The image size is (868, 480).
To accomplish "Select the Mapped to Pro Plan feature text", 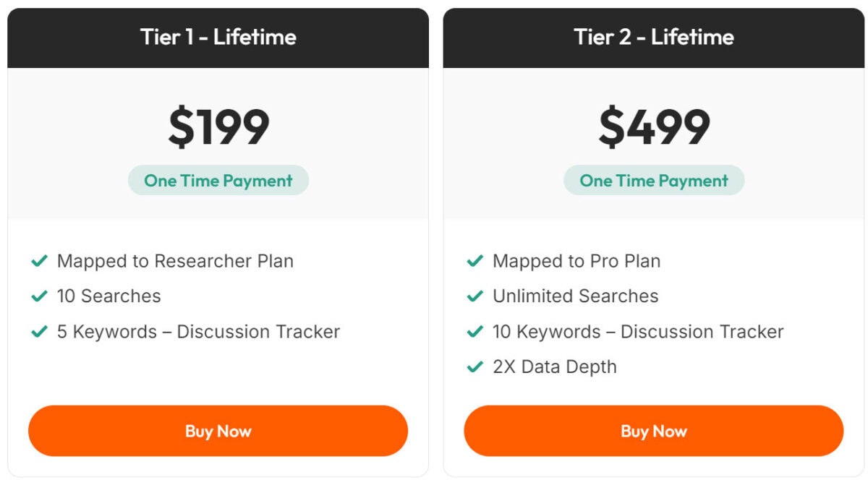I will tap(576, 261).
